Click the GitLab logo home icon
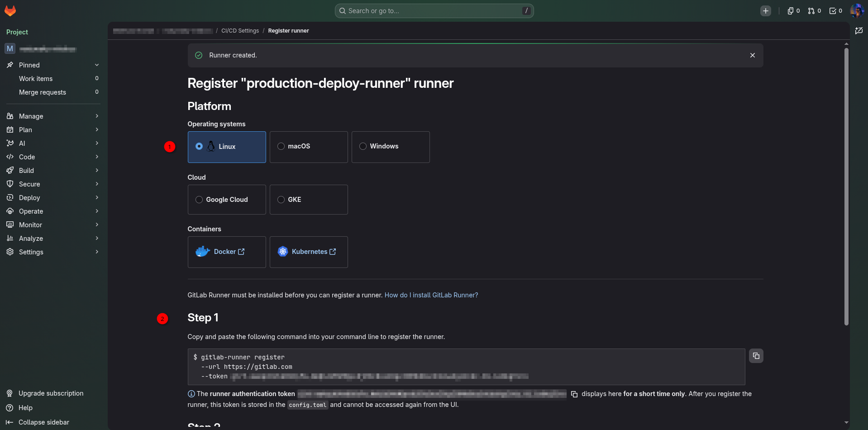Screen dimensions: 868x430 click(10, 11)
